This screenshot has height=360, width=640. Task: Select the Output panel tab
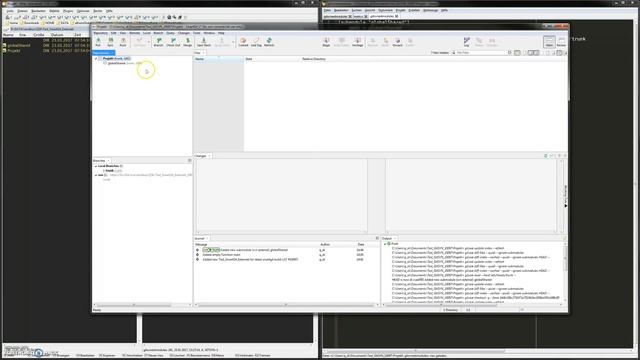coord(389,238)
